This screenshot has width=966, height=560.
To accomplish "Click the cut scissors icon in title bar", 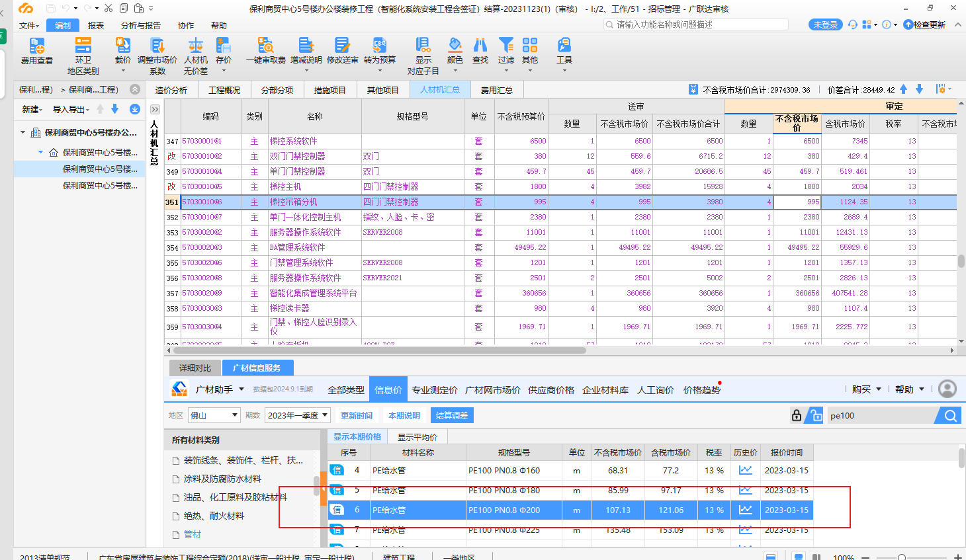I will click(x=109, y=8).
